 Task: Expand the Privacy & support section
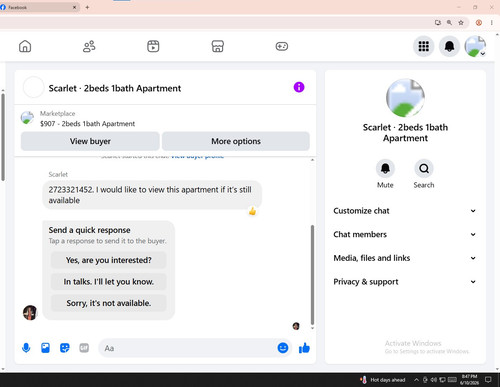(405, 282)
